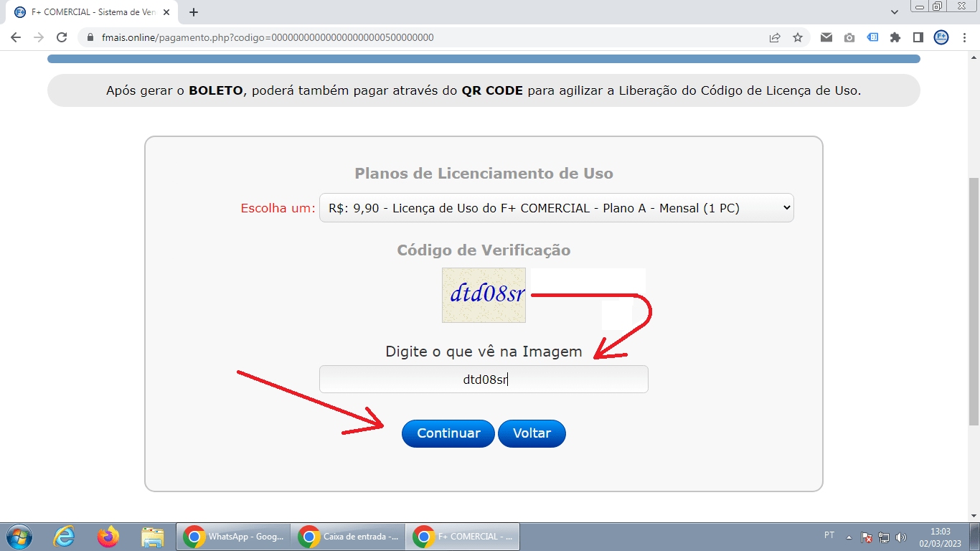Open the speaker volume control in the tray
This screenshot has height=551, width=980.
tap(901, 537)
